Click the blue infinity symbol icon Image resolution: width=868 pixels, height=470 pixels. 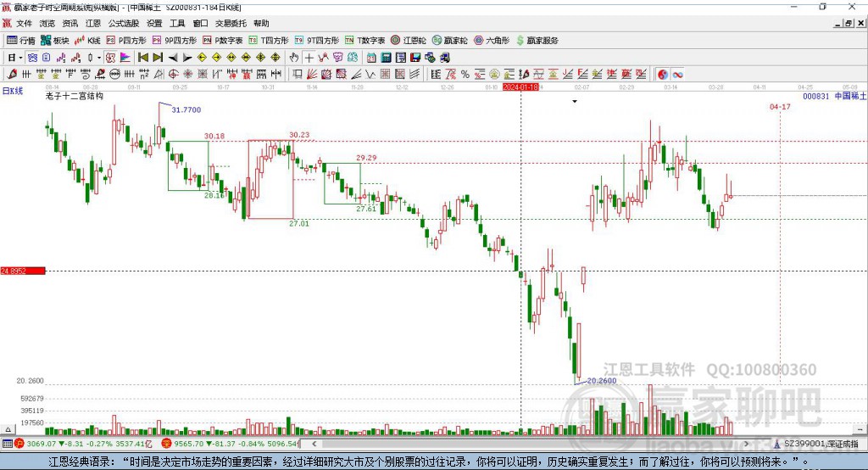point(677,75)
